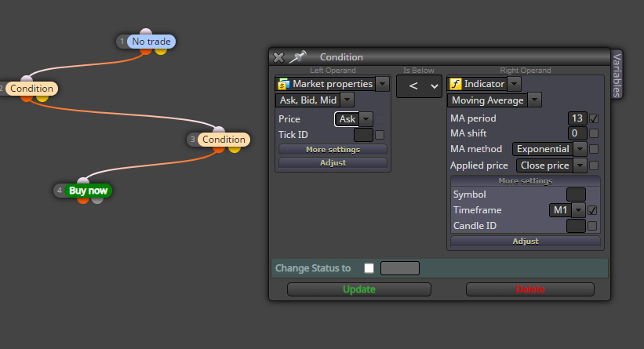The height and width of the screenshot is (349, 644).
Task: Click the number 4 badge on Buy now
Action: pyautogui.click(x=59, y=191)
